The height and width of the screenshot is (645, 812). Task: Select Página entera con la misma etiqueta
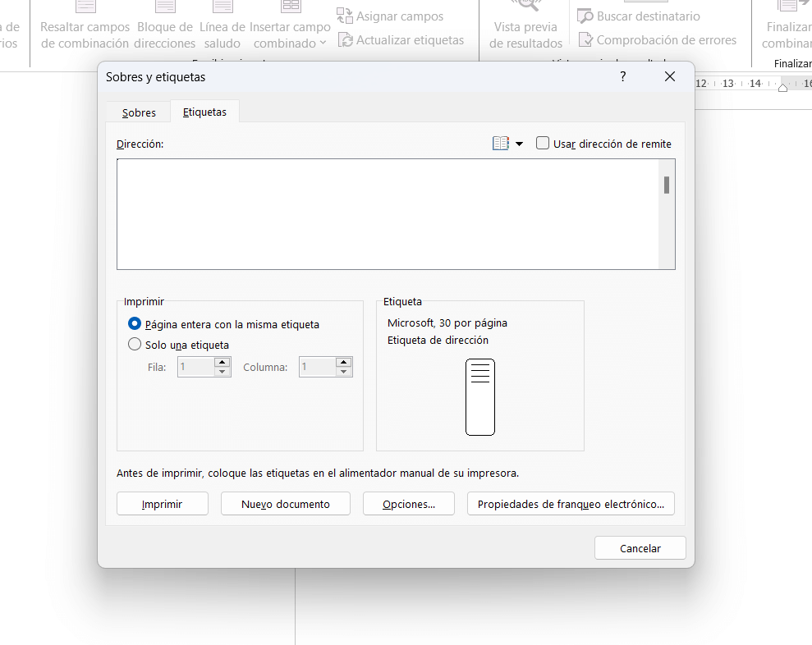click(135, 324)
